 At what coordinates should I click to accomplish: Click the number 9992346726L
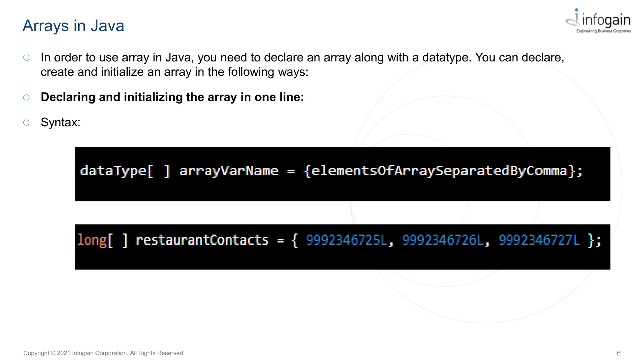(x=442, y=240)
